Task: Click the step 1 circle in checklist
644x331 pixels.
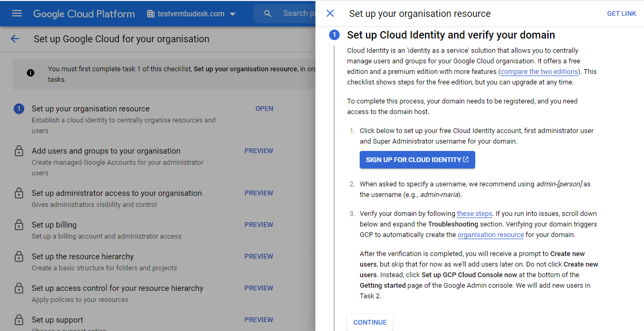Action: (x=19, y=109)
